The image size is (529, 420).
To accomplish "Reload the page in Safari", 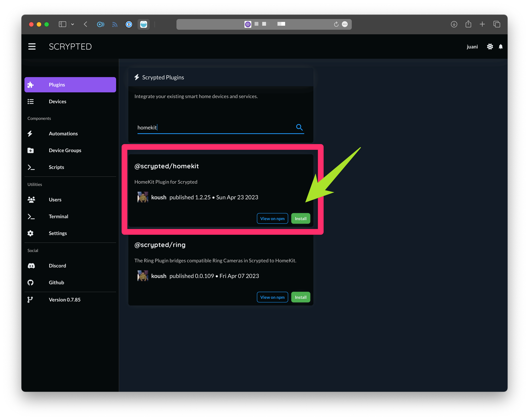I will click(336, 24).
